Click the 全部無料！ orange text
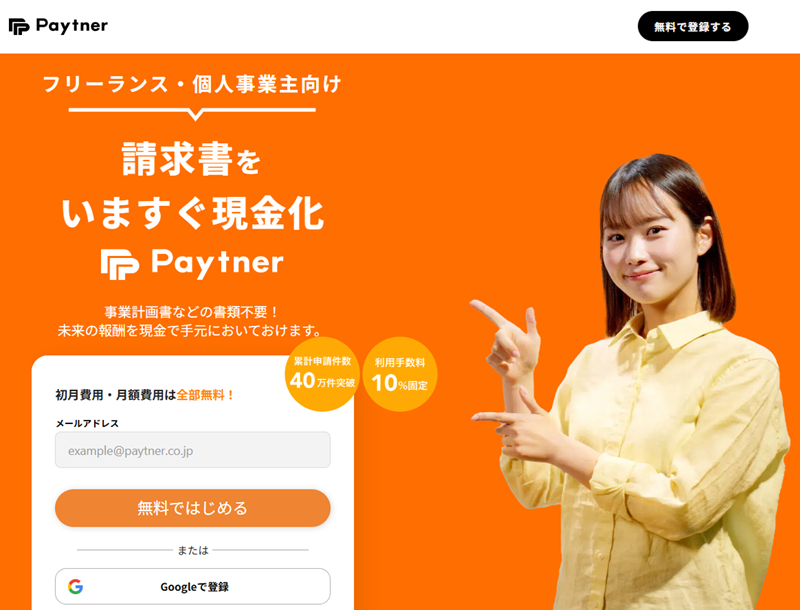The image size is (800, 610). 206,395
